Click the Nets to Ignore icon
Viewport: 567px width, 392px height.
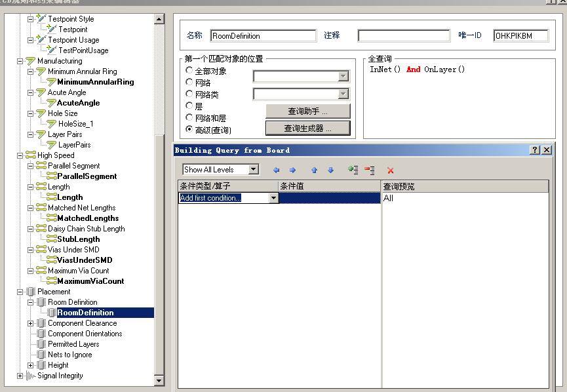tap(41, 355)
